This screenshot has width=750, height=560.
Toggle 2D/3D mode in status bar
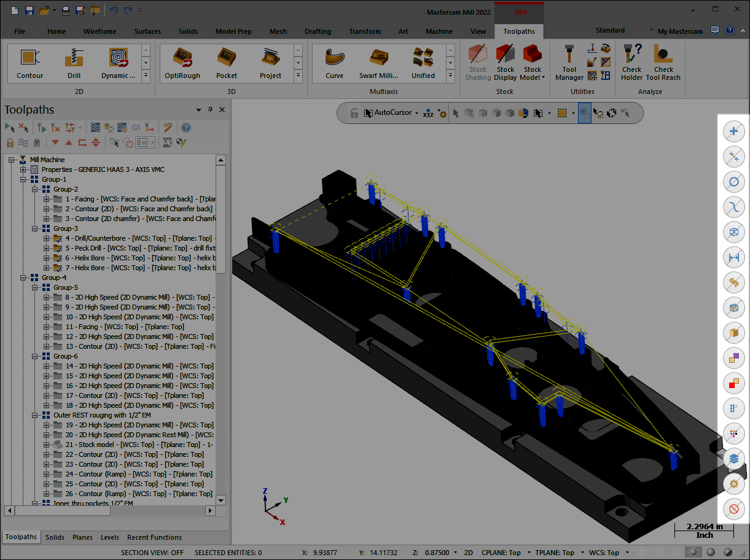468,553
